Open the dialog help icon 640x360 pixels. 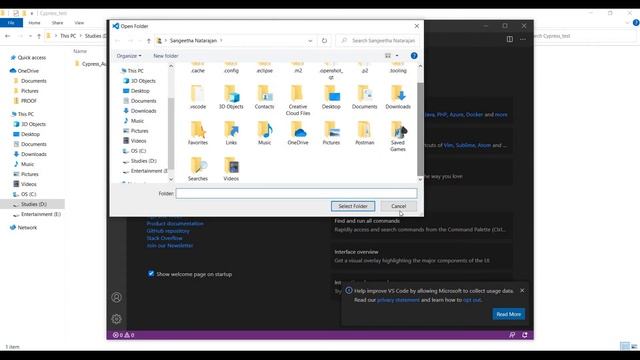click(414, 56)
